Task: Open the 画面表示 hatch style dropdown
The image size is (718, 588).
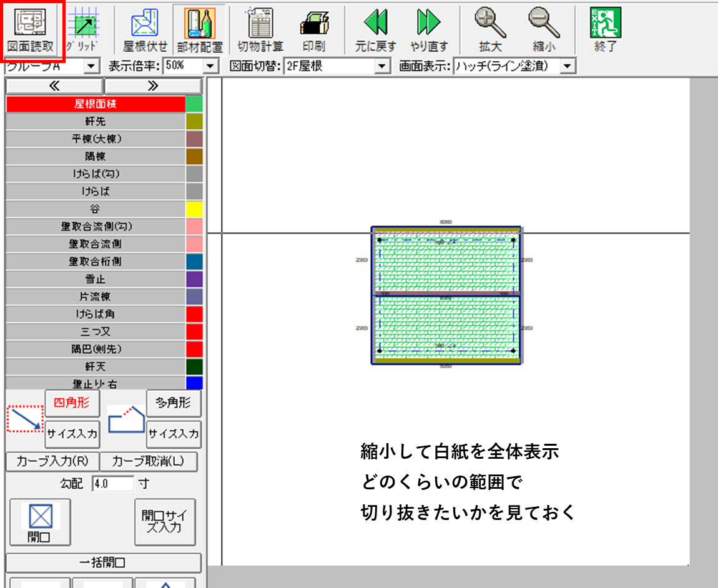Action: pyautogui.click(x=567, y=66)
